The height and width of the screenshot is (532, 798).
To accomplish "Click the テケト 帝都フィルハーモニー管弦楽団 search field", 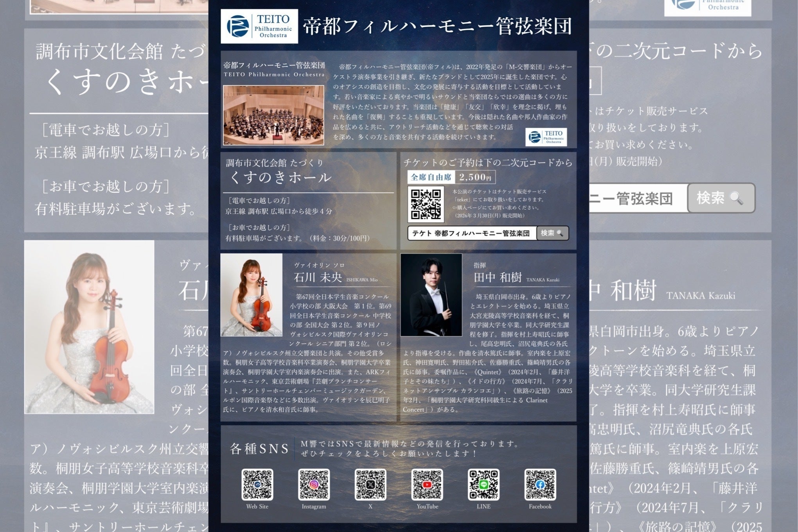I will (472, 233).
